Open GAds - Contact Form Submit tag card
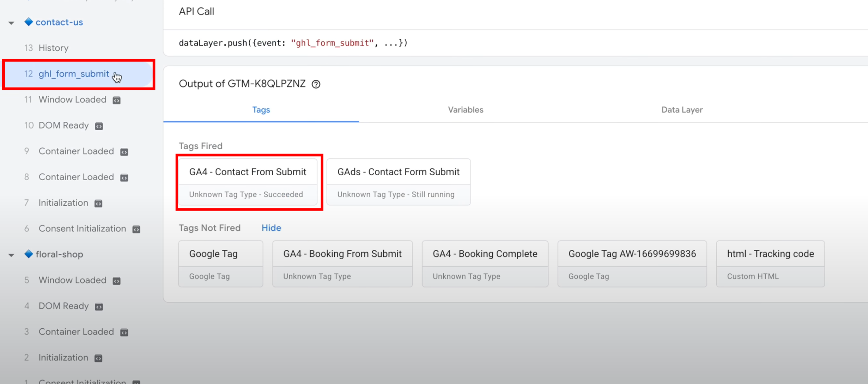The height and width of the screenshot is (384, 868). point(398,181)
